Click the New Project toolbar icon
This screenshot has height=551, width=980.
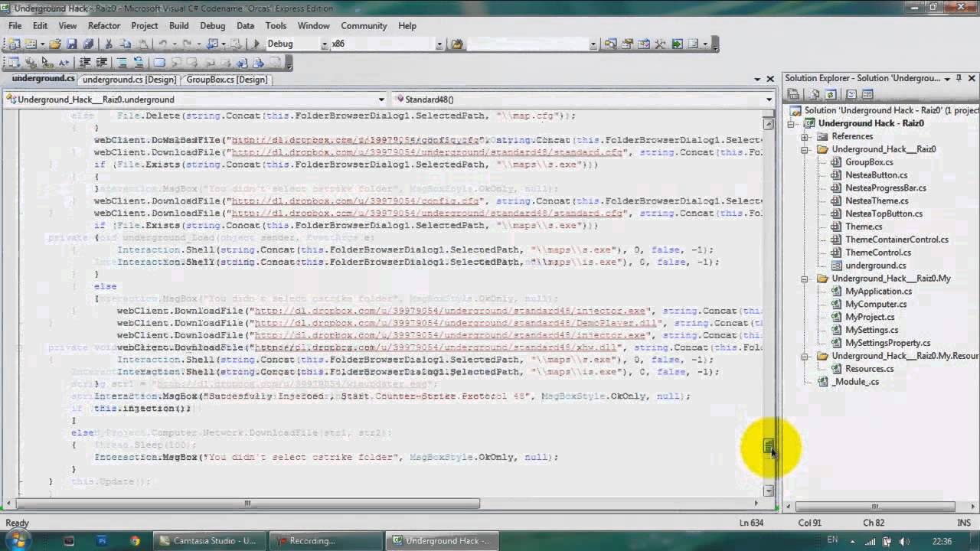pos(14,44)
